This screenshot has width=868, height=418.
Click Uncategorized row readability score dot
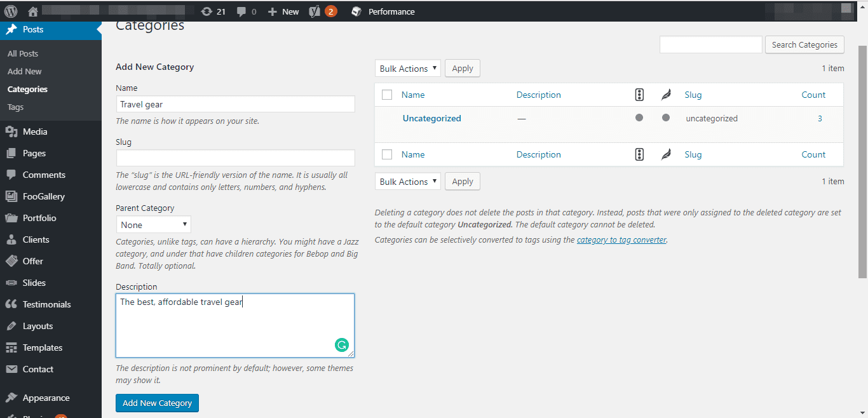(x=666, y=118)
